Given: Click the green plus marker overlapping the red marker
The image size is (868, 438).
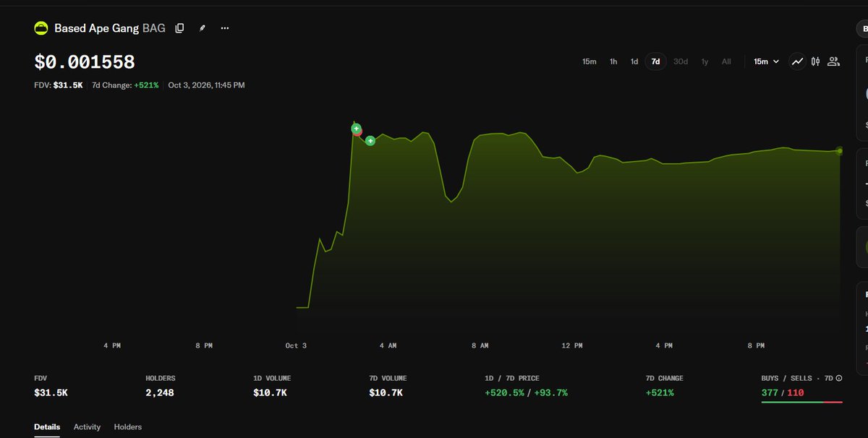Looking at the screenshot, I should (x=356, y=129).
